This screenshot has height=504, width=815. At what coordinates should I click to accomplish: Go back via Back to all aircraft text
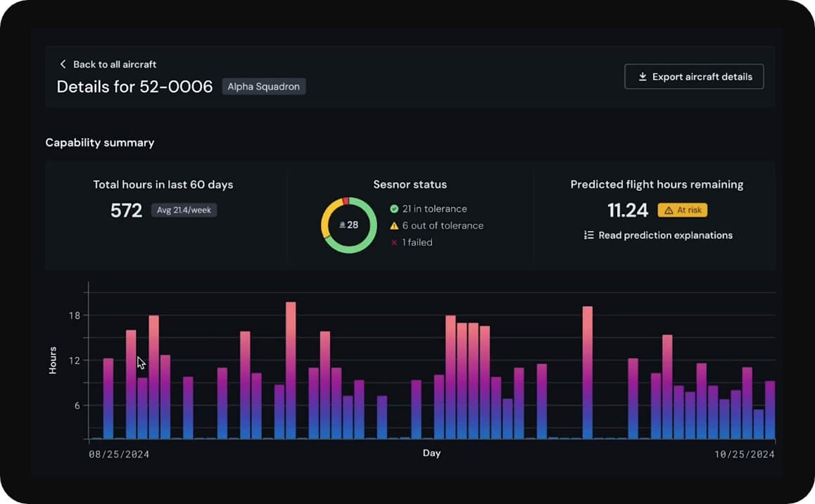click(115, 64)
